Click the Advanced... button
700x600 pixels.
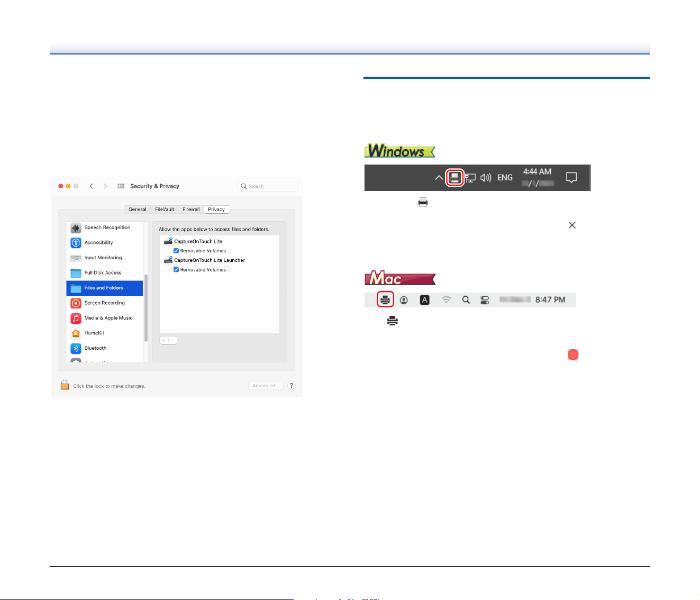click(x=266, y=386)
